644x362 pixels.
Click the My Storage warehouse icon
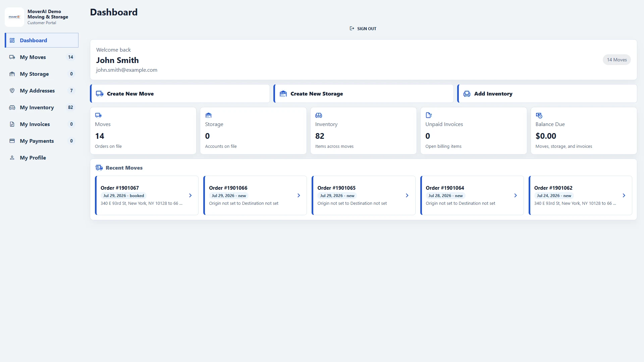pyautogui.click(x=12, y=74)
